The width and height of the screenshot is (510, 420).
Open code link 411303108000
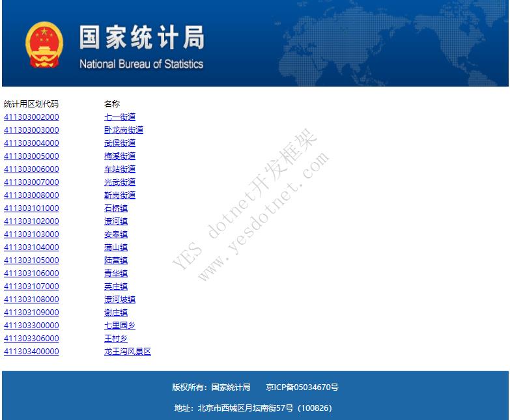click(31, 299)
